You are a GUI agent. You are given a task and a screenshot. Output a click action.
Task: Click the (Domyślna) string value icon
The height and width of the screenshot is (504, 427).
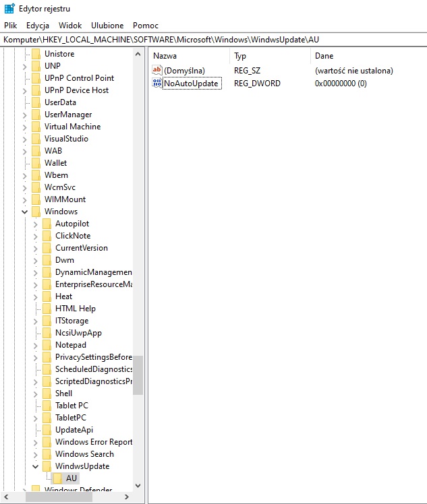coord(157,71)
